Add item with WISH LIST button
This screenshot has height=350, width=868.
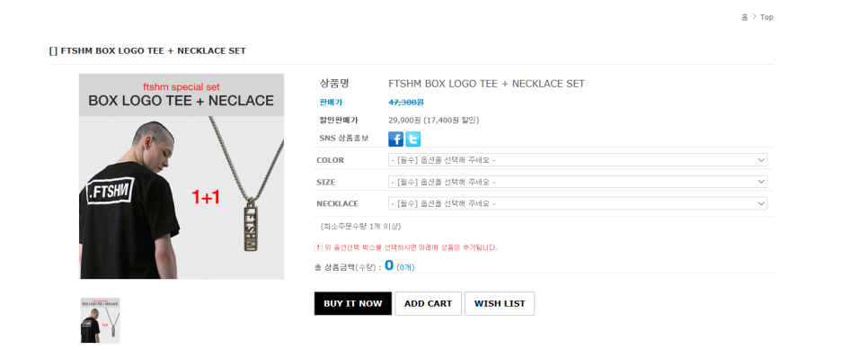pos(500,303)
